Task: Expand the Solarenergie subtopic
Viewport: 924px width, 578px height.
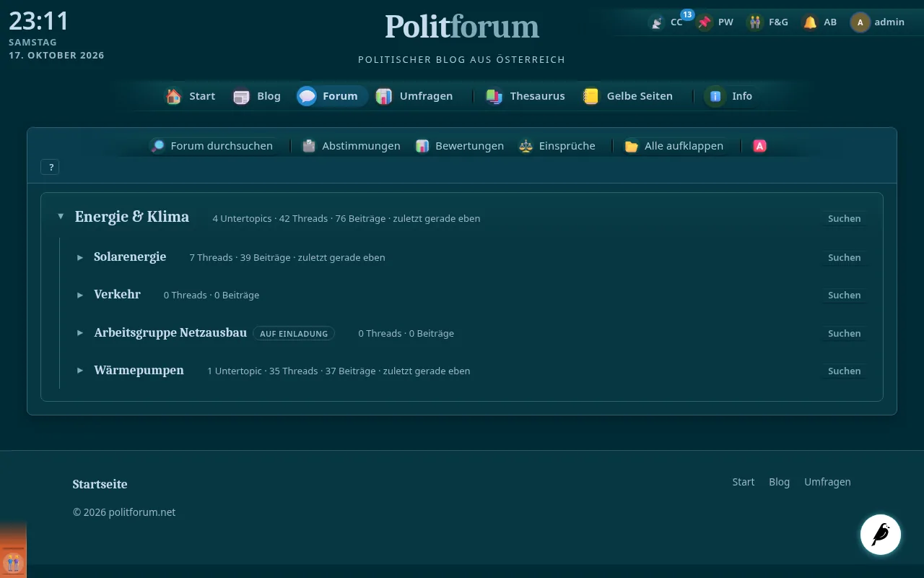Action: click(80, 257)
